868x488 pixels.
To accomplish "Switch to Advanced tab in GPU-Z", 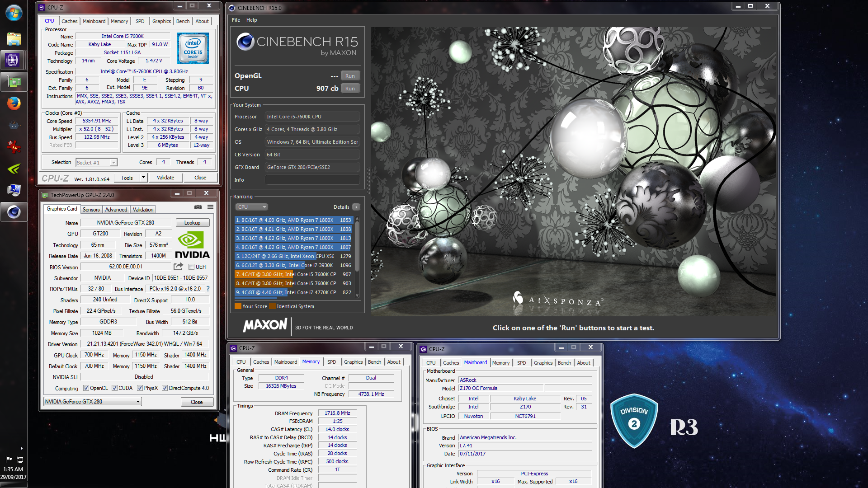I will click(116, 210).
